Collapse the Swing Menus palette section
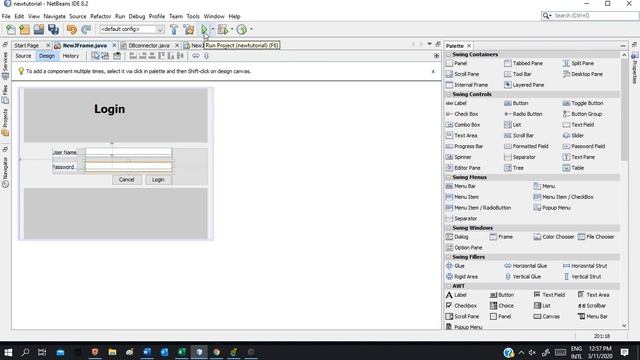This screenshot has width=640, height=360. coord(449,177)
